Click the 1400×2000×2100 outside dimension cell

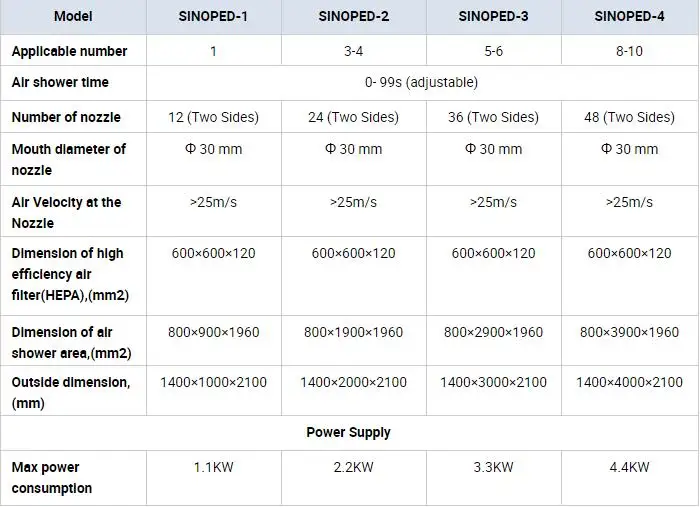(x=353, y=382)
